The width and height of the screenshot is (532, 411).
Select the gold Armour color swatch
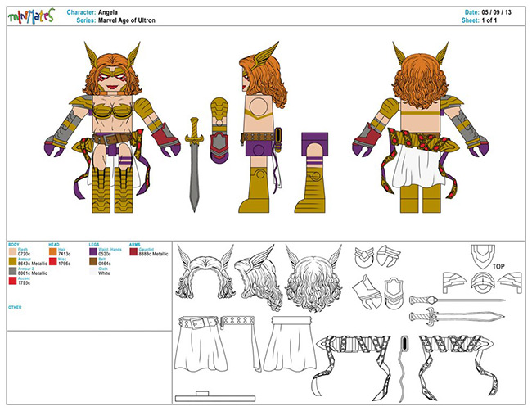[x=12, y=261]
